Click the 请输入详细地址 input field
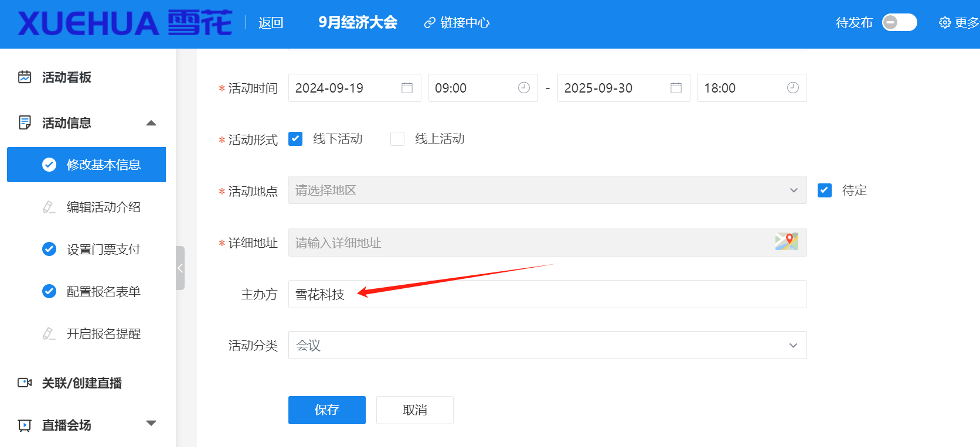 (x=547, y=243)
